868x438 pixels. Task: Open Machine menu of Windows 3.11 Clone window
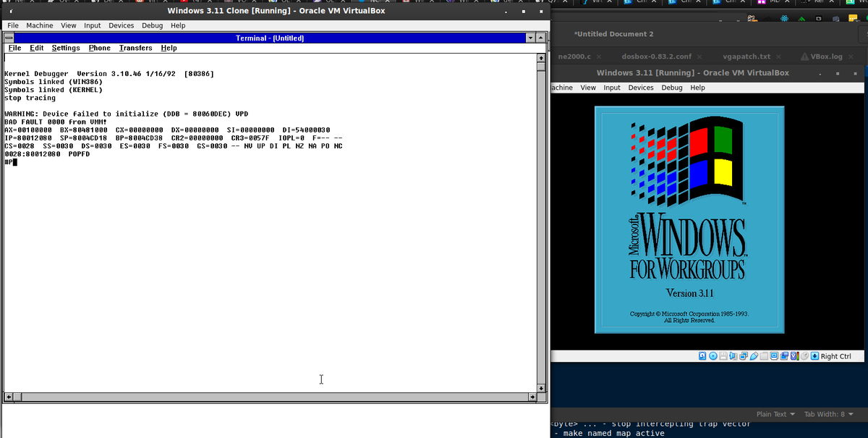[x=40, y=25]
